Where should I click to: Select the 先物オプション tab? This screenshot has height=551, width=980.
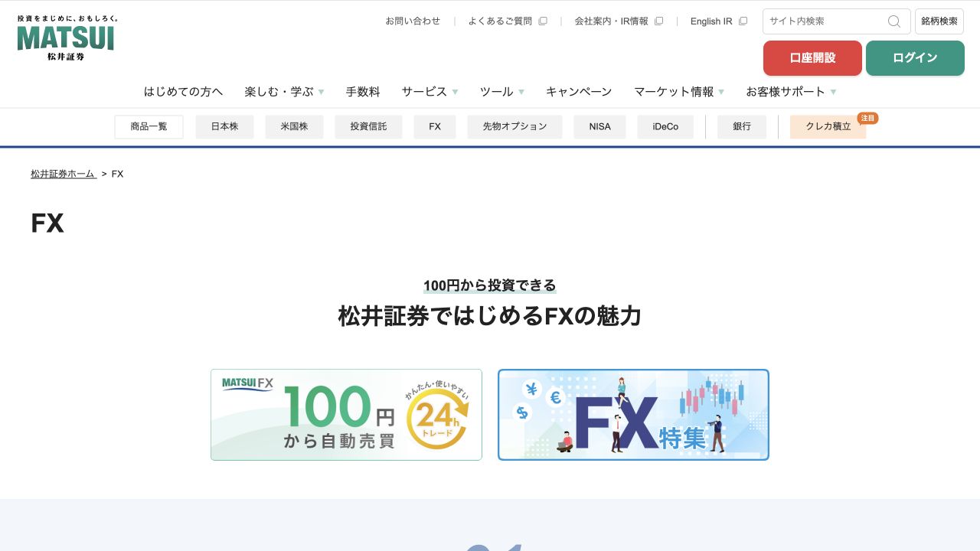[515, 127]
